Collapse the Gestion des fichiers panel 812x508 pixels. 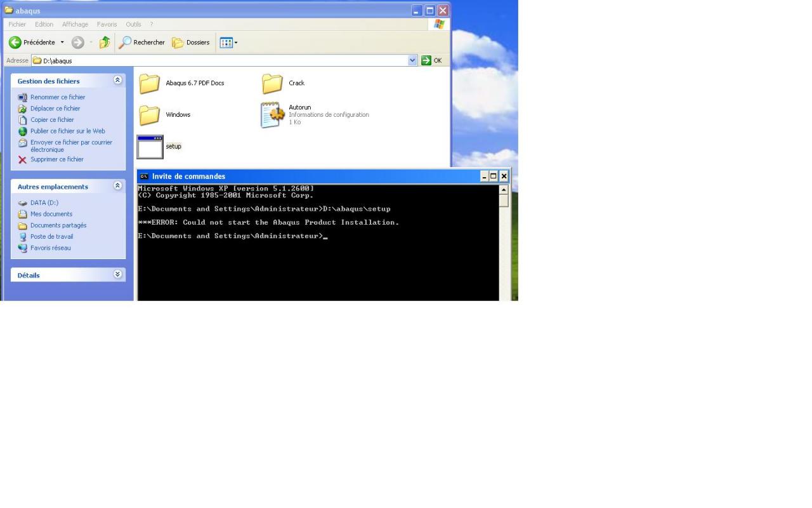pyautogui.click(x=117, y=81)
